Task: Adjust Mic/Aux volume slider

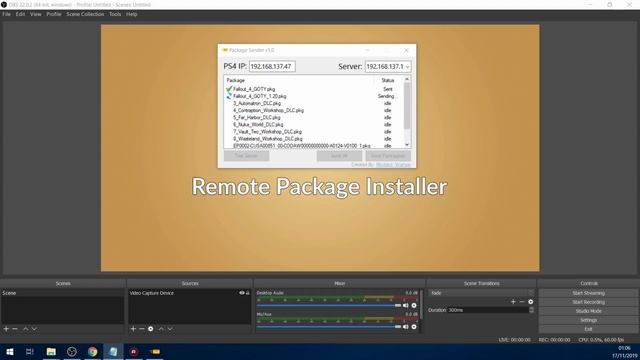Action: coord(329,327)
